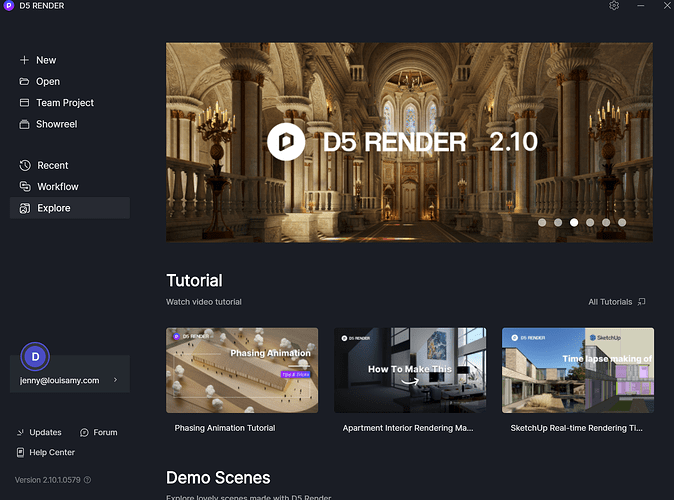Switch to the Workflow section
Viewport: 674px width, 500px height.
(58, 187)
